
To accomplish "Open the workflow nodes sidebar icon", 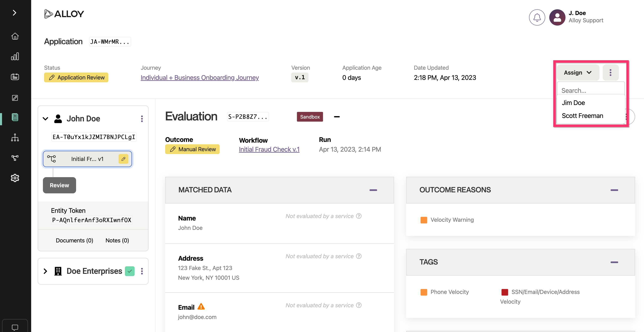I will (x=15, y=158).
